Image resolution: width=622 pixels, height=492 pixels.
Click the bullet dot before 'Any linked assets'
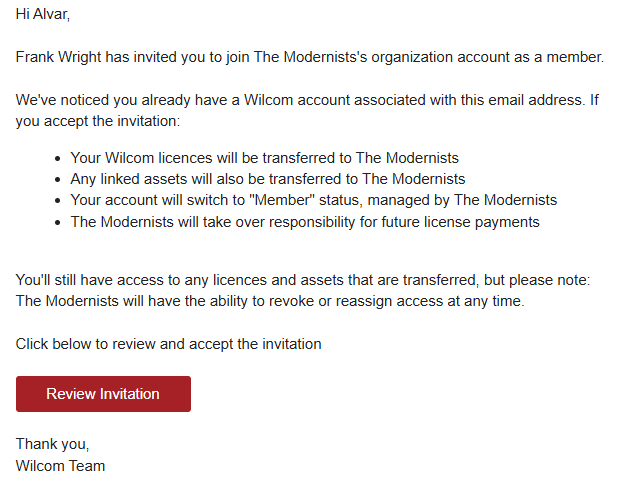[x=58, y=180]
